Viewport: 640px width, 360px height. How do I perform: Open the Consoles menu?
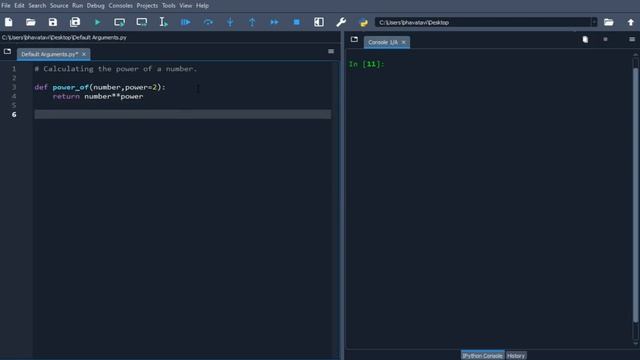pos(120,6)
